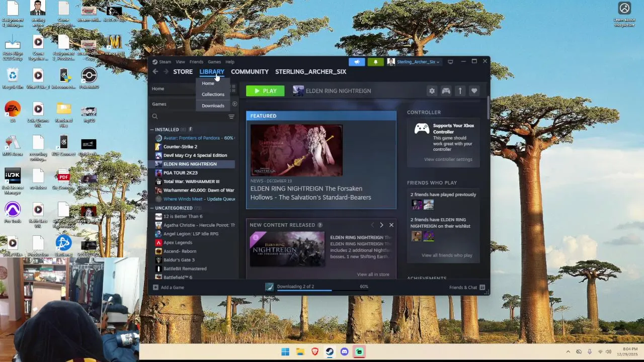Select the iLok License Manager desktop icon

[x=13, y=182]
